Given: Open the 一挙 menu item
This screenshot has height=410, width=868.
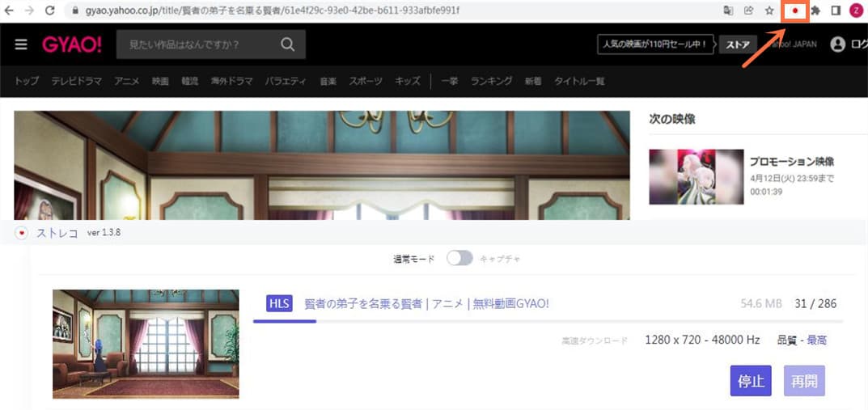Looking at the screenshot, I should point(450,82).
